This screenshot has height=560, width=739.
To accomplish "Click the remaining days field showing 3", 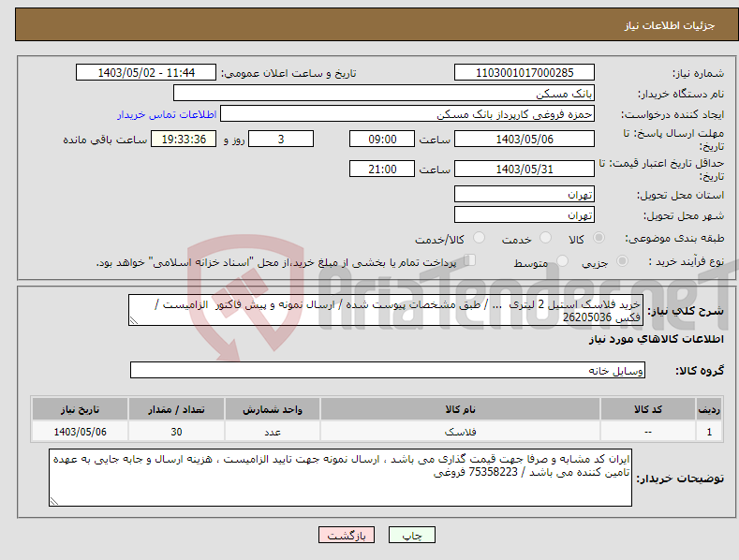I will 281,139.
